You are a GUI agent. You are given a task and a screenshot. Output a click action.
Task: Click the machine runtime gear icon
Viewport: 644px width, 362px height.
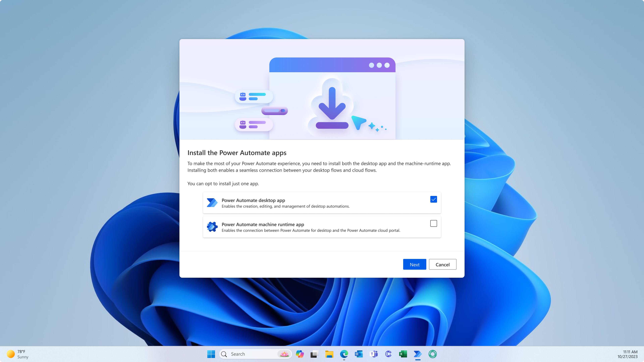[212, 227]
